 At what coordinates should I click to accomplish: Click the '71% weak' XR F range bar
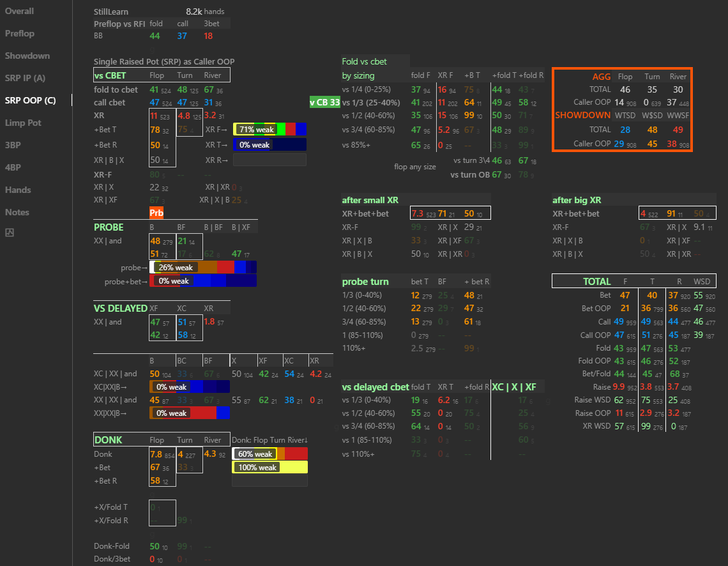click(x=269, y=129)
